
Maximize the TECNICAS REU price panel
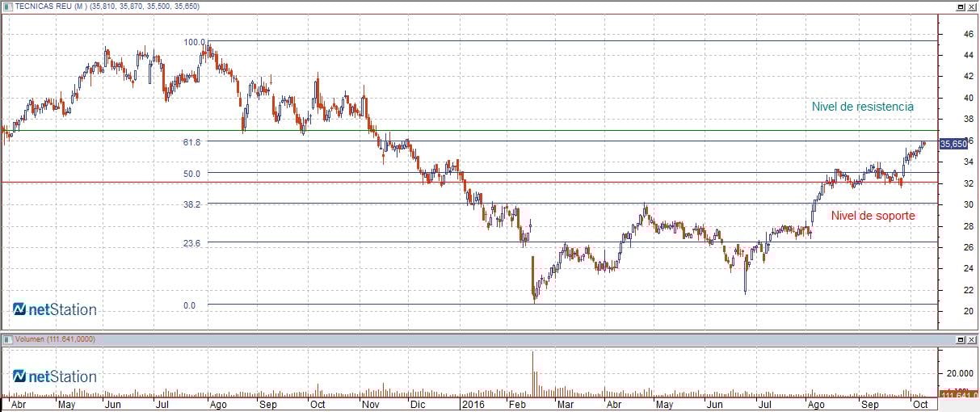(961, 6)
